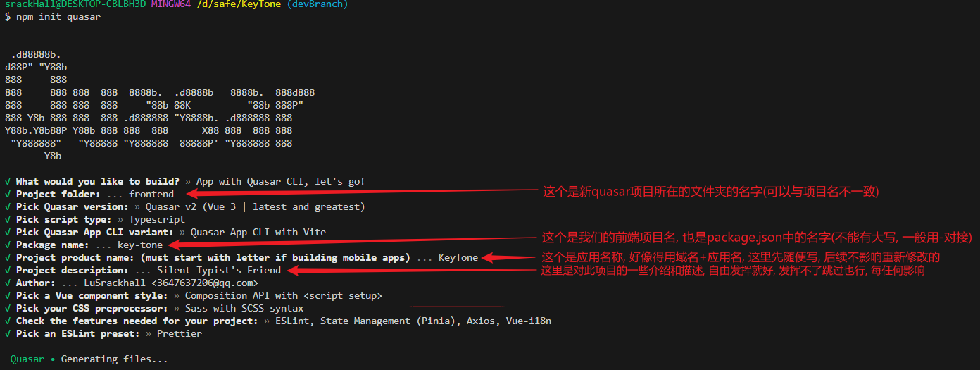Screen dimensions: 980x370
Task: Click the "Composition API with <script setup>" answer
Action: (283, 296)
